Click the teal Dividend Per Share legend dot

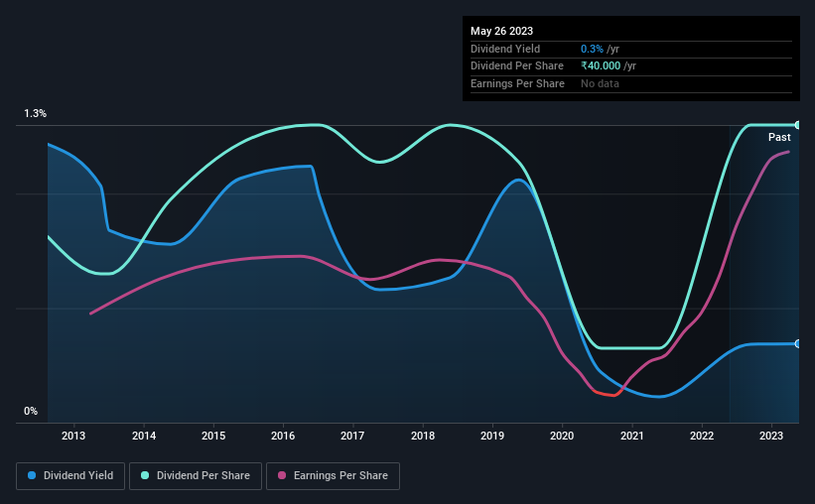point(145,475)
